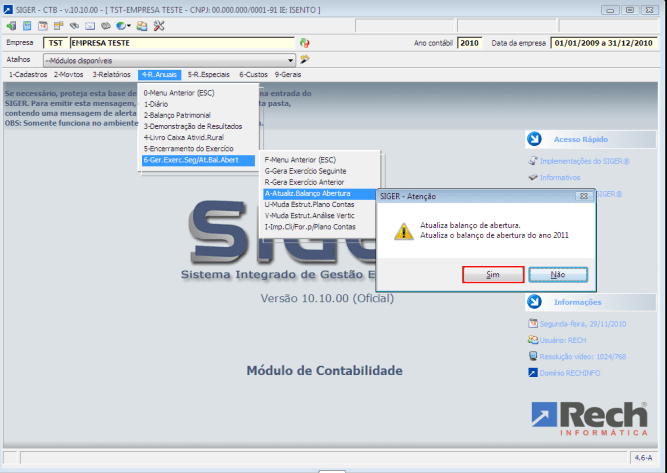Open the 9-Gerais menu
The height and width of the screenshot is (473, 667).
click(288, 74)
